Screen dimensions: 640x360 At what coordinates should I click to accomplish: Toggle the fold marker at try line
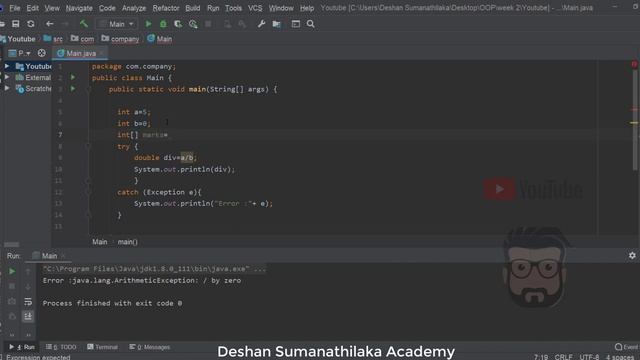pyautogui.click(x=88, y=146)
